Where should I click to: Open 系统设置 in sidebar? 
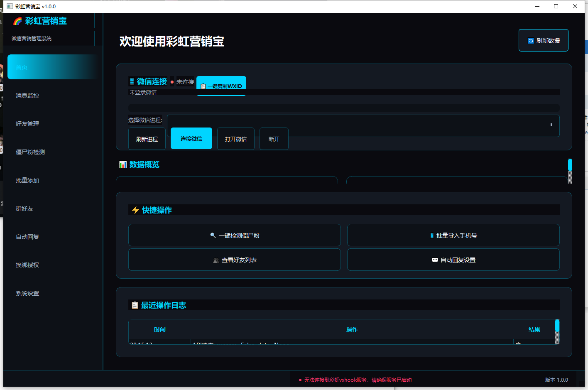click(x=53, y=293)
